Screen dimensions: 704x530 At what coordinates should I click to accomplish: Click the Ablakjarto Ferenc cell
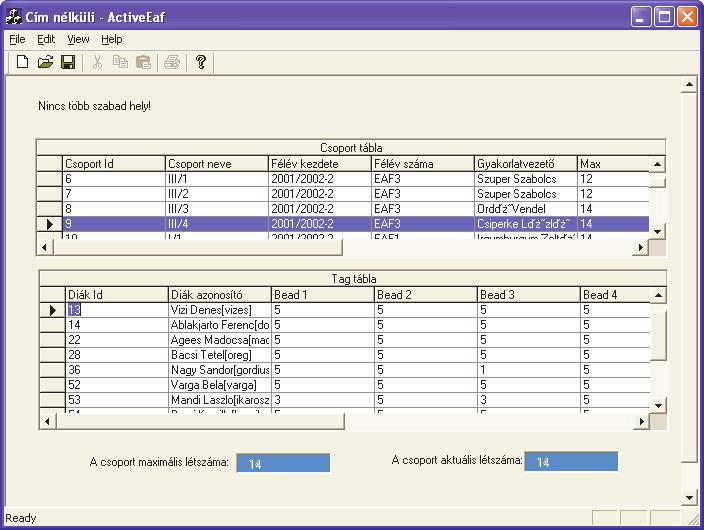pyautogui.click(x=220, y=325)
